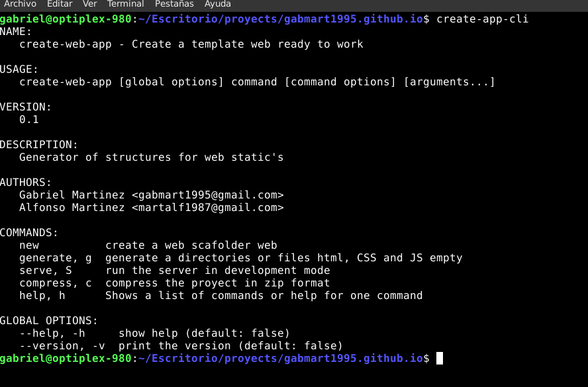Open the Editar menu
This screenshot has height=387, width=588.
click(x=60, y=4)
